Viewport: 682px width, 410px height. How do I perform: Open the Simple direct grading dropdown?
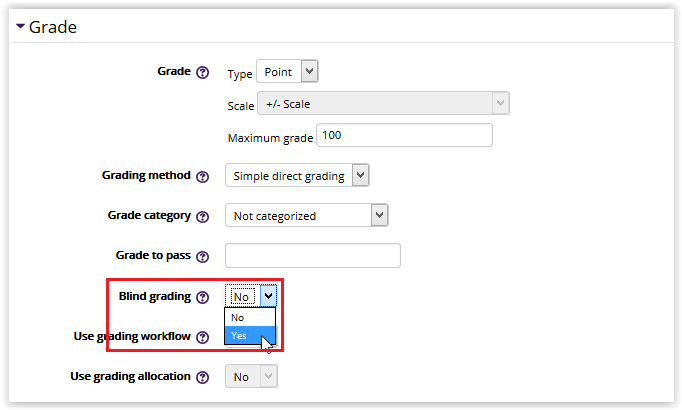[x=297, y=175]
